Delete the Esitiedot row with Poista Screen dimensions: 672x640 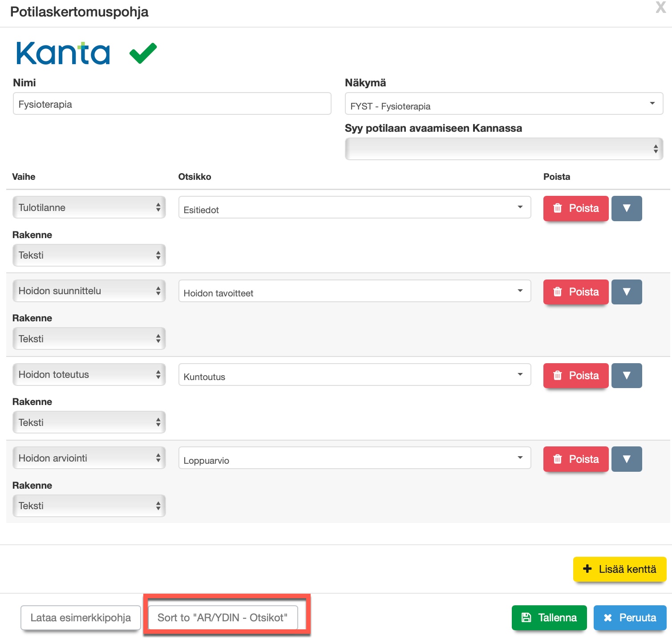(575, 208)
